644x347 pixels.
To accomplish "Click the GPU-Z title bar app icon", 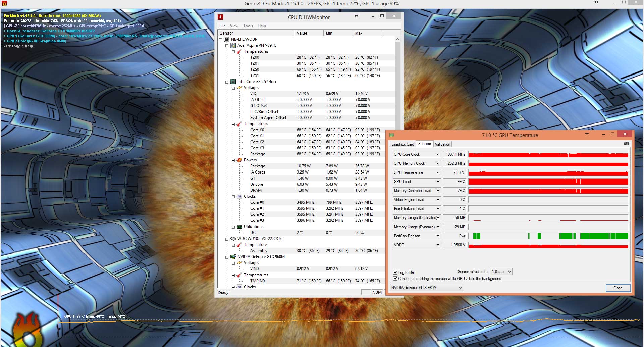I will 392,135.
